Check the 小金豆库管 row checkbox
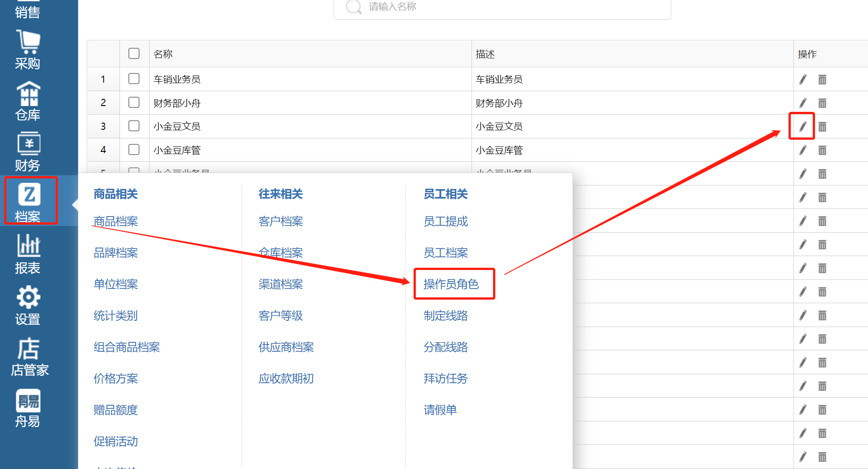The height and width of the screenshot is (469, 868). tap(134, 150)
